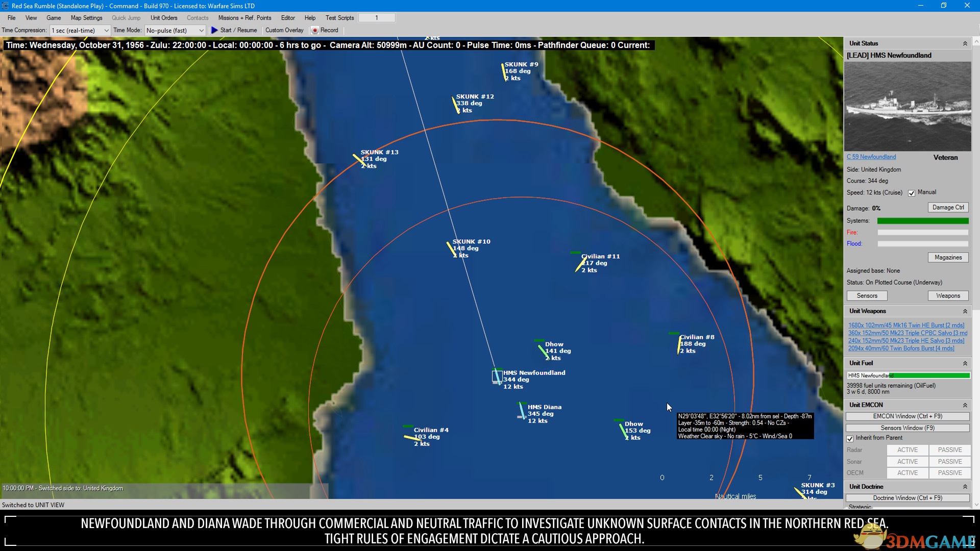The width and height of the screenshot is (980, 551).
Task: Toggle OECM Active sensor mode
Action: pos(908,472)
